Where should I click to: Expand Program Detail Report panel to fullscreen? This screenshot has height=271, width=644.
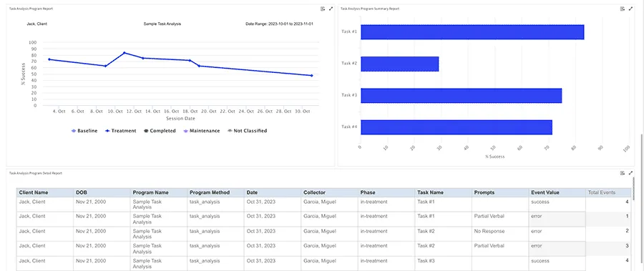[630, 173]
